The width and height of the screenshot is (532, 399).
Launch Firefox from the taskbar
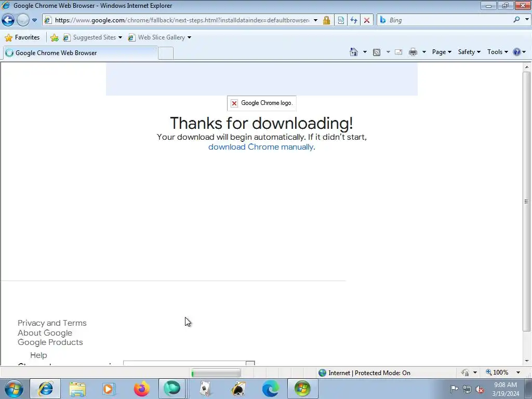tap(141, 389)
